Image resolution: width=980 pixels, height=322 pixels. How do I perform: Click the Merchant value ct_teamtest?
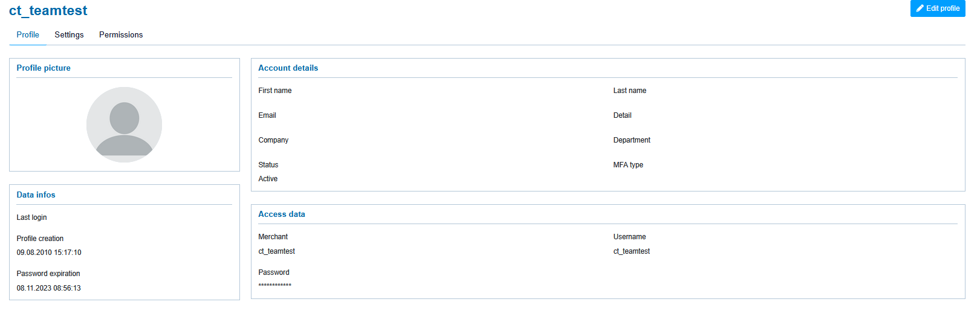(276, 251)
